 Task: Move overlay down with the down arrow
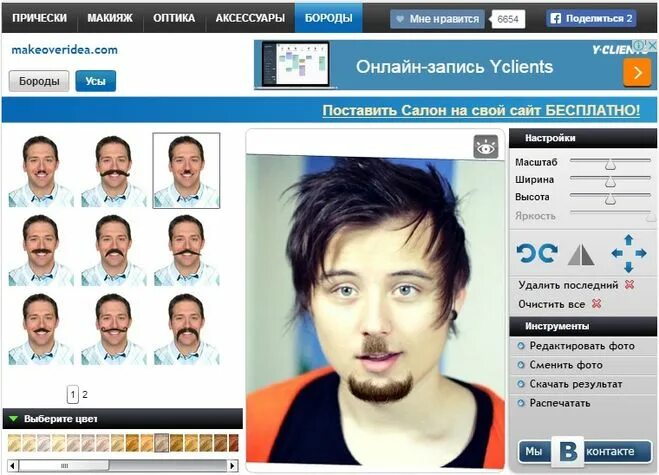(628, 267)
